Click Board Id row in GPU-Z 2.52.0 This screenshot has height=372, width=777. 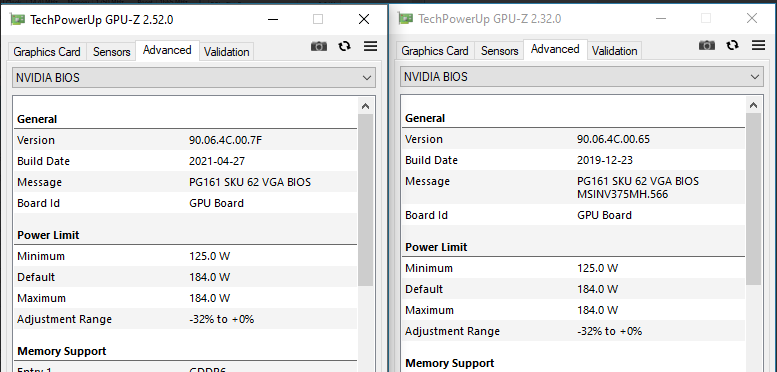185,203
